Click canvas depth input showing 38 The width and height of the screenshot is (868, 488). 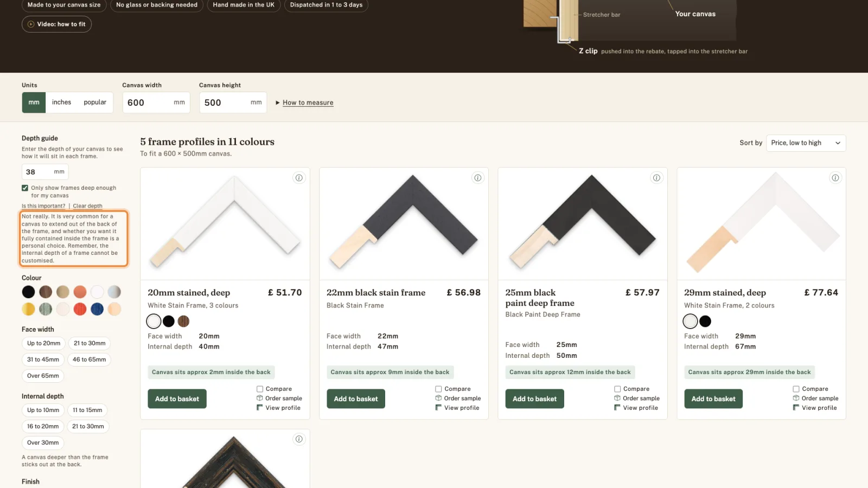point(45,172)
